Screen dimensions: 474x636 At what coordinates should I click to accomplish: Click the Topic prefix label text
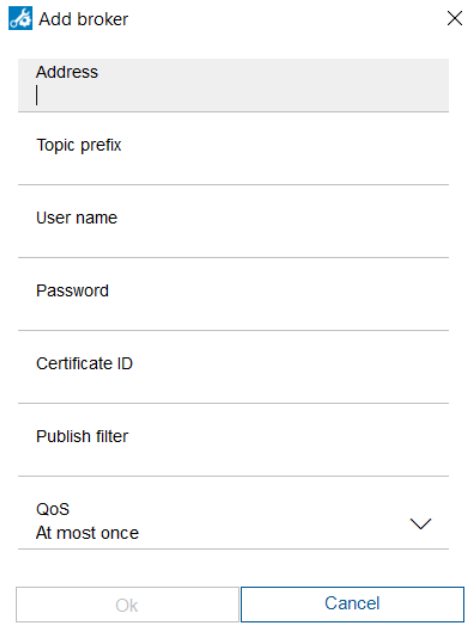79,145
